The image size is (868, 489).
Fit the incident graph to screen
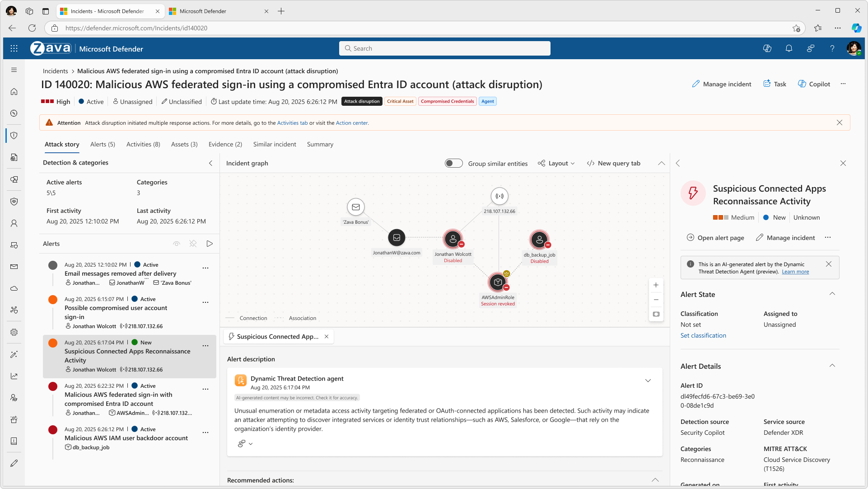[656, 314]
